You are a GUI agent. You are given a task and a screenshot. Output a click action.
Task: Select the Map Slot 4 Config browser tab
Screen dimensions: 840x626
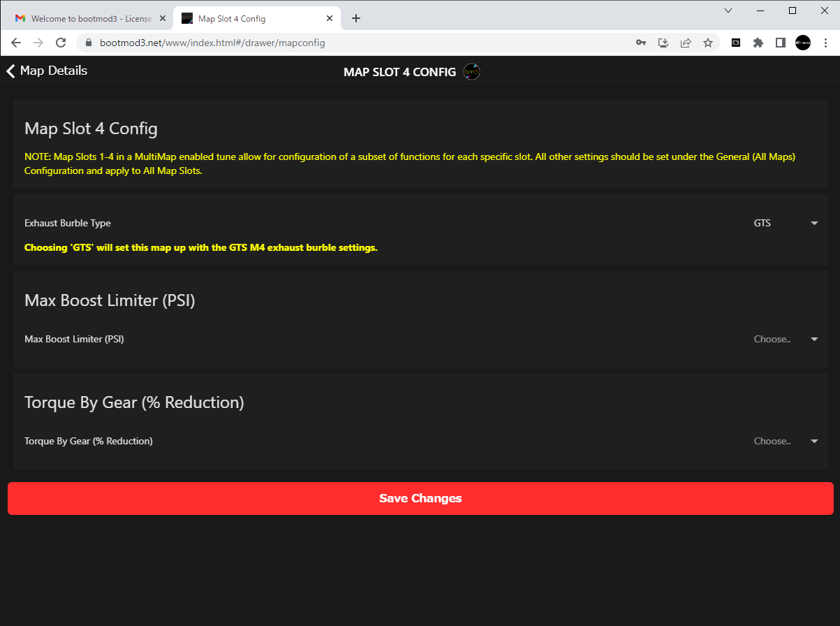[258, 18]
